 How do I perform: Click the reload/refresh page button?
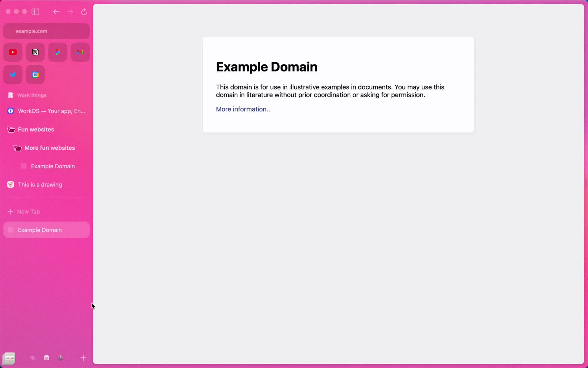click(x=84, y=12)
